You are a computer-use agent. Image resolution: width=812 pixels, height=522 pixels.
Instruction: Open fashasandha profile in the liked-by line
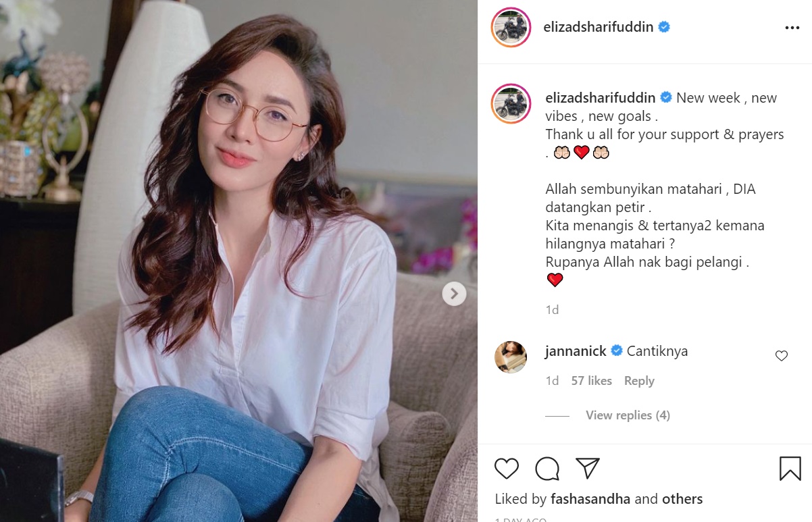(590, 499)
